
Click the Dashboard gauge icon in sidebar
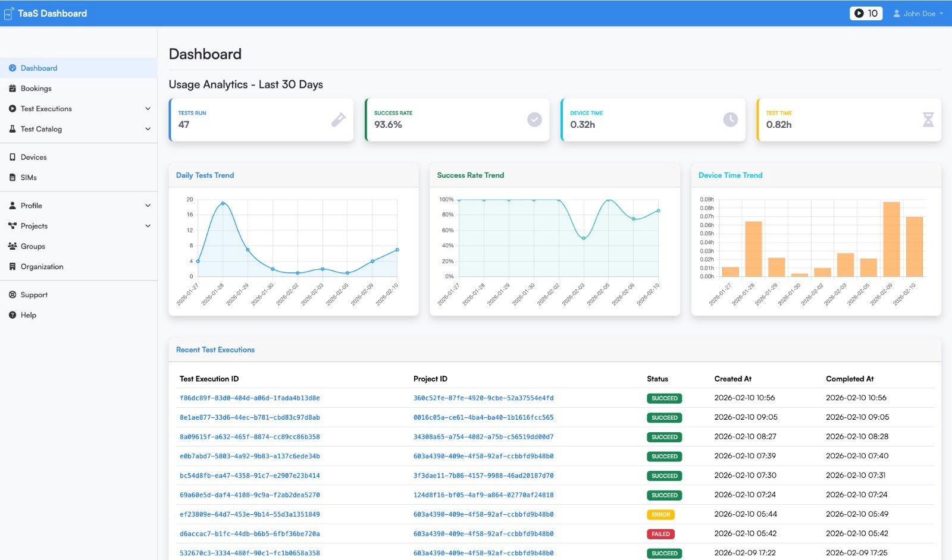coord(12,68)
